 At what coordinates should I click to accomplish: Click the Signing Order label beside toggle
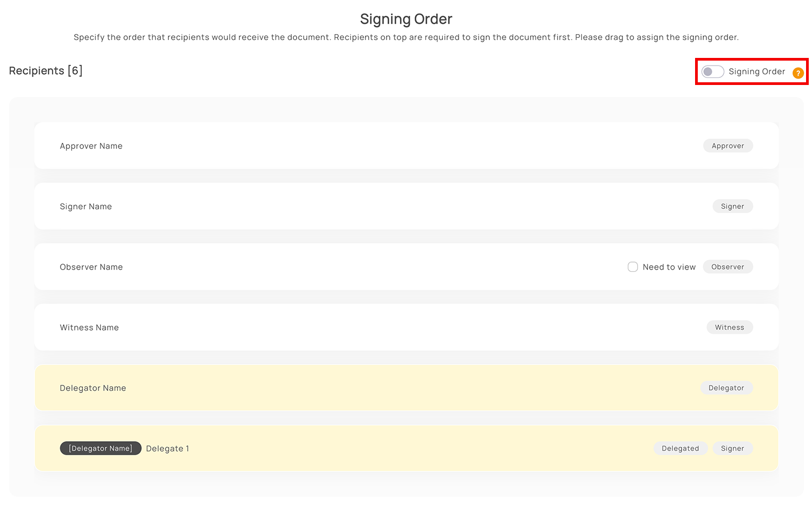pyautogui.click(x=757, y=71)
